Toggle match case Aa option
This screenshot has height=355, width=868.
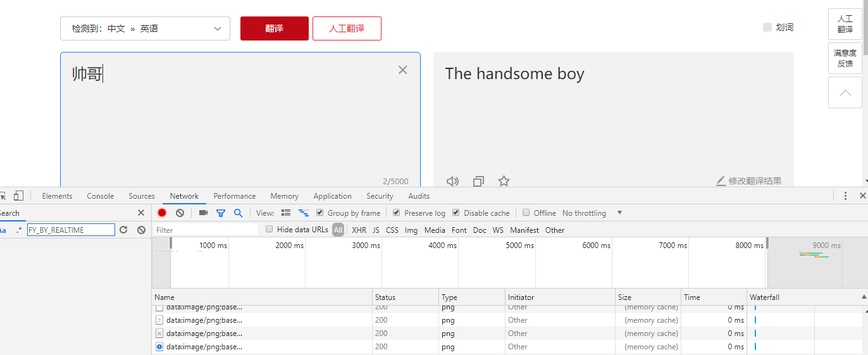coord(3,230)
